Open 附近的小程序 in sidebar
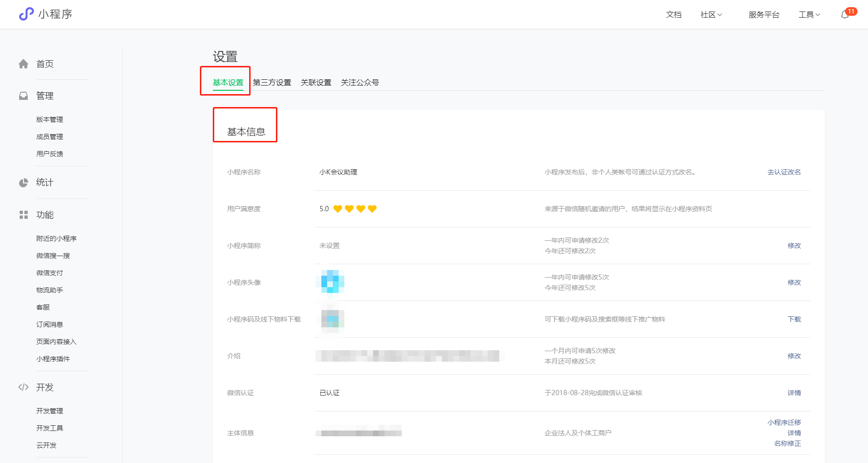This screenshot has height=463, width=868. coord(56,238)
